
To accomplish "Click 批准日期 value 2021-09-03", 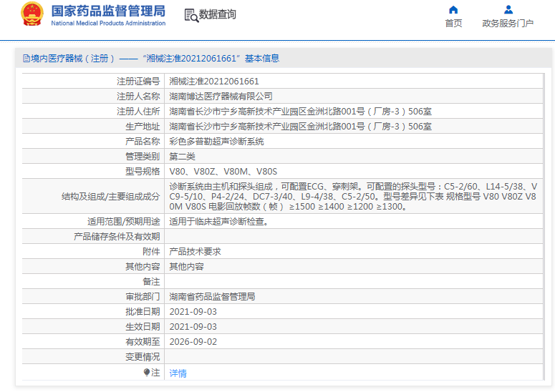I will [193, 312].
